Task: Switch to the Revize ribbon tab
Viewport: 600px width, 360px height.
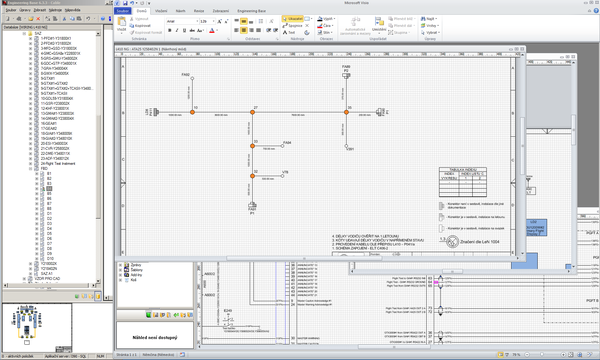Action: pyautogui.click(x=199, y=11)
